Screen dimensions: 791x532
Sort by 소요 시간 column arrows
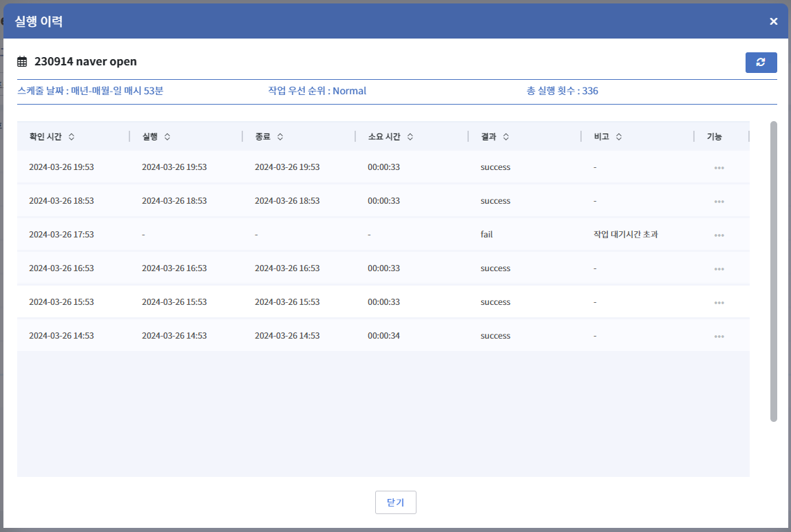point(410,137)
